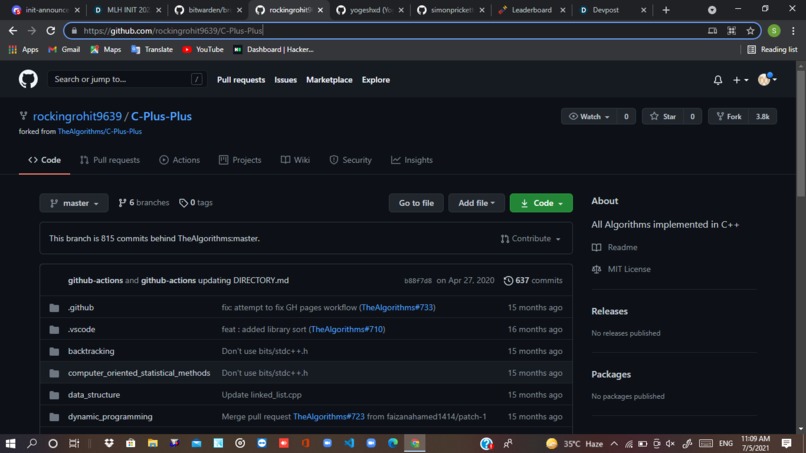The width and height of the screenshot is (806, 453).
Task: Open the Insights tab
Action: pyautogui.click(x=412, y=160)
